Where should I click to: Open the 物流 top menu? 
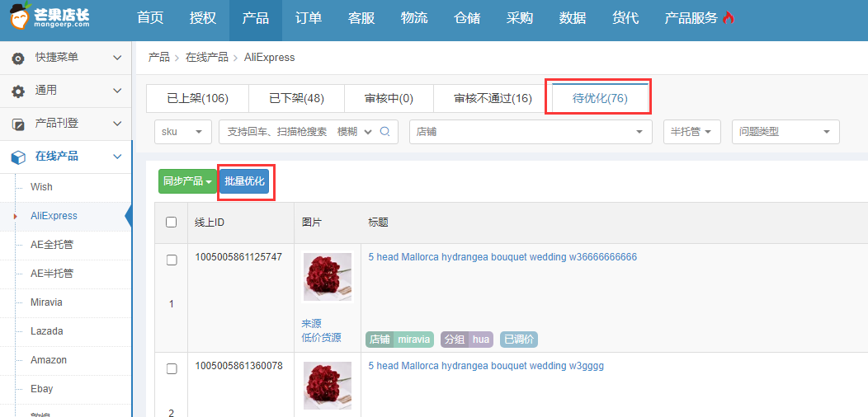click(x=414, y=17)
